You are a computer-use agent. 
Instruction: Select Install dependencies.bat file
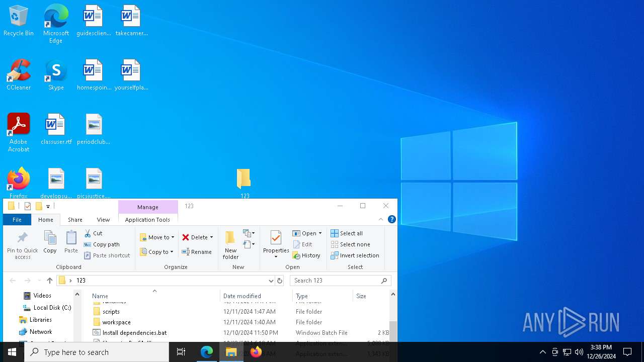[x=240, y=333]
